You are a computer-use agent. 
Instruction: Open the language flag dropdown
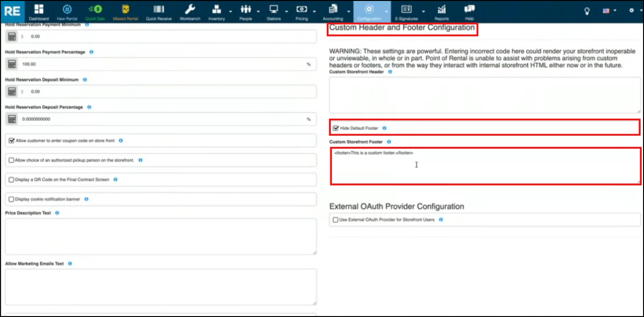(609, 11)
